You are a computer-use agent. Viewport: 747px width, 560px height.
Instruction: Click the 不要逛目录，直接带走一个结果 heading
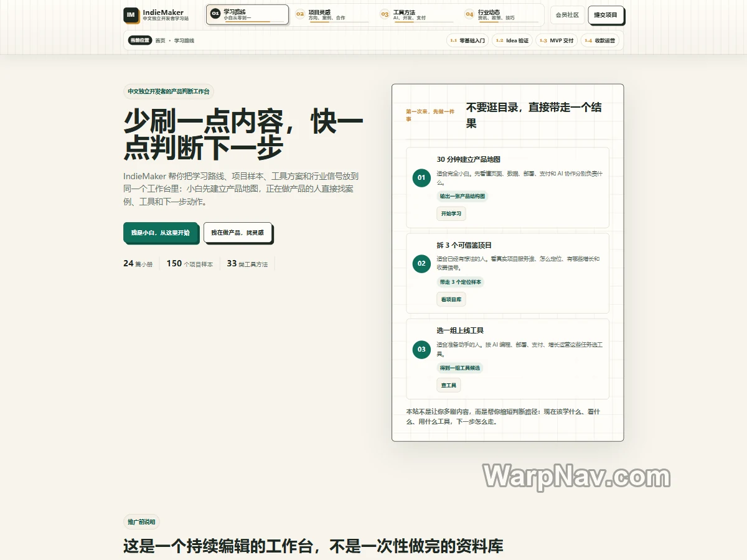click(x=534, y=115)
